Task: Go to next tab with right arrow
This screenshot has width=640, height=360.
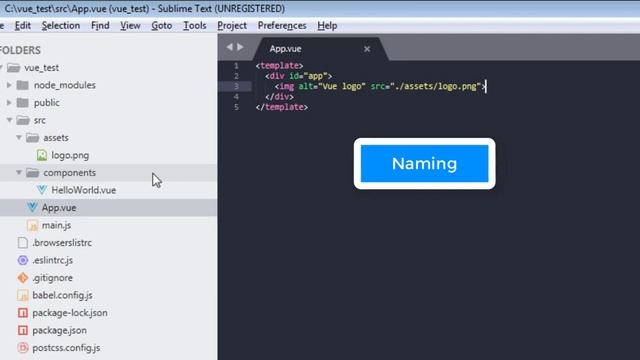Action: [x=240, y=47]
